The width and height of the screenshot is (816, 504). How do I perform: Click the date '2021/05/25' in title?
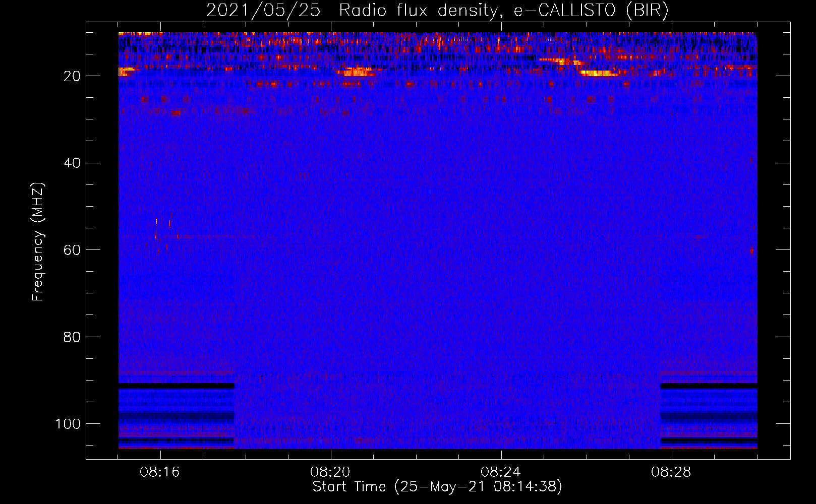pos(263,11)
